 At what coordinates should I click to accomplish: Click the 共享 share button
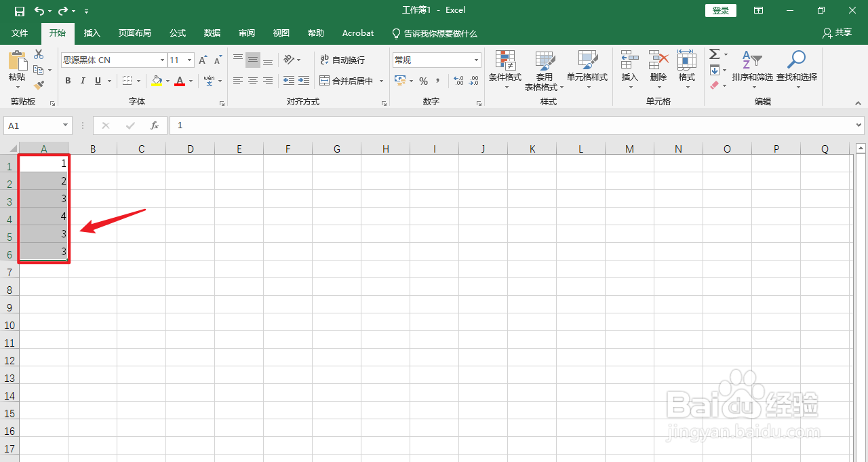pos(837,33)
